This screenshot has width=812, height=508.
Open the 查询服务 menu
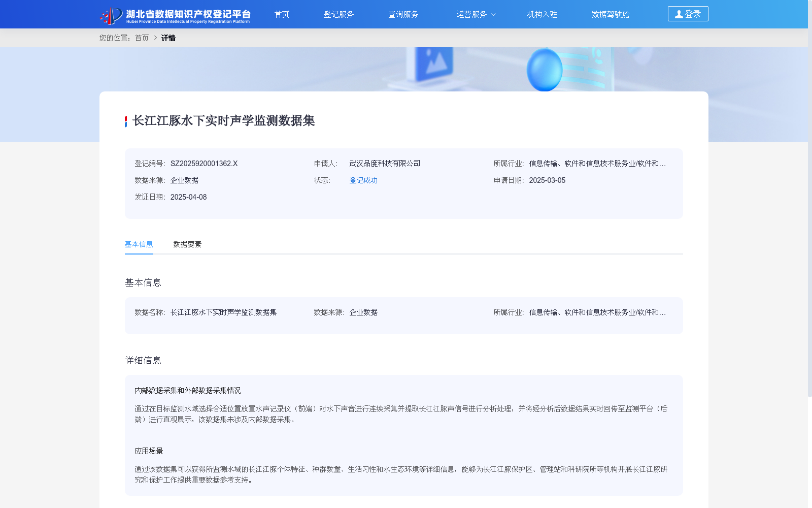(x=403, y=14)
